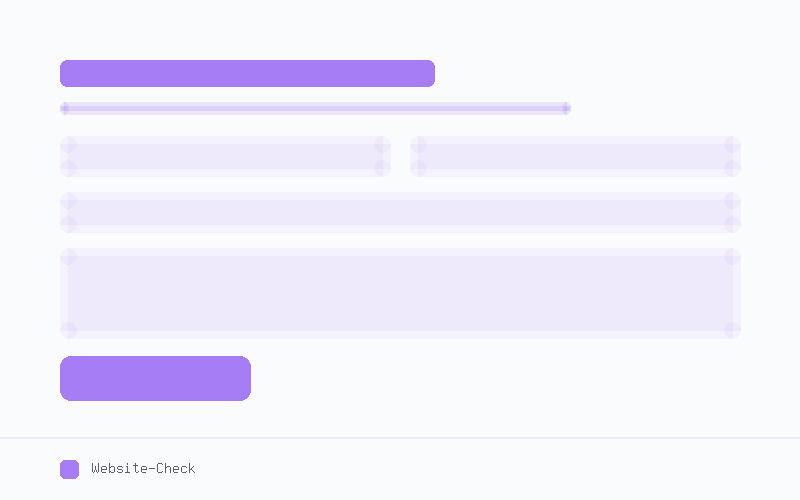Click inside the tall message box placeholder

pos(401,293)
